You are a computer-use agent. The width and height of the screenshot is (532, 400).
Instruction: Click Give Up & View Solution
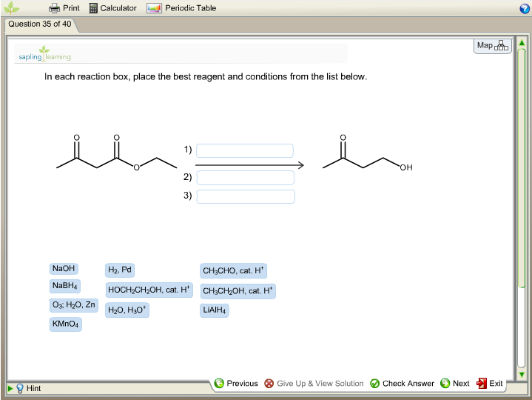(314, 384)
